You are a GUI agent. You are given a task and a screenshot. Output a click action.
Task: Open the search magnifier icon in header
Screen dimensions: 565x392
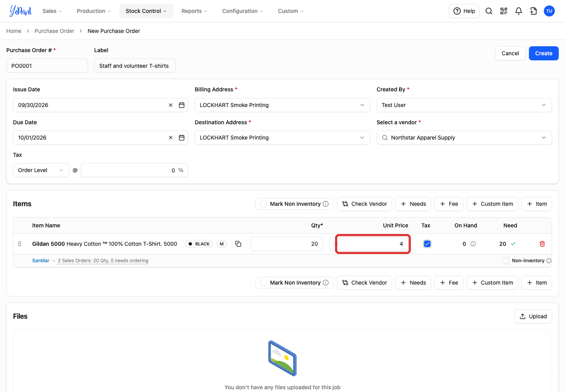pyautogui.click(x=489, y=11)
